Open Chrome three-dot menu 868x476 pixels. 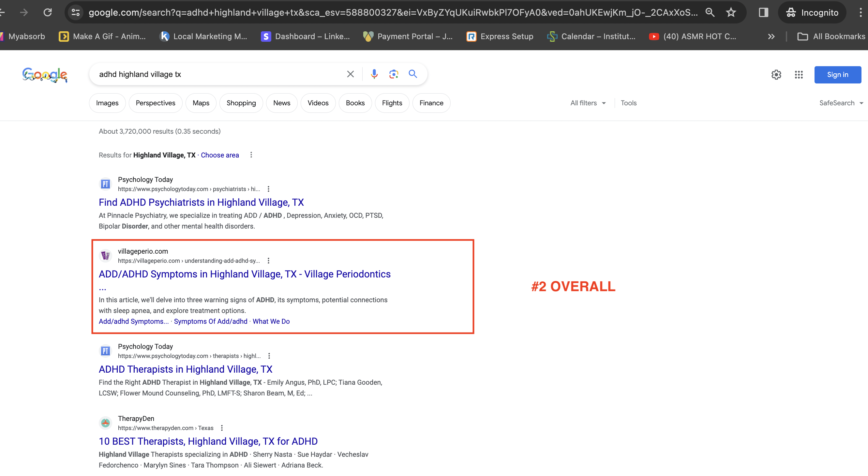(860, 12)
